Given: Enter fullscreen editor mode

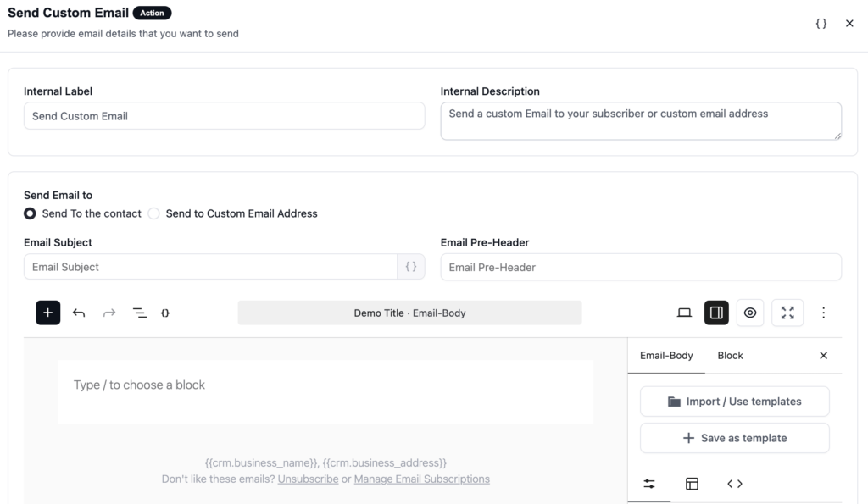Looking at the screenshot, I should click(x=787, y=313).
